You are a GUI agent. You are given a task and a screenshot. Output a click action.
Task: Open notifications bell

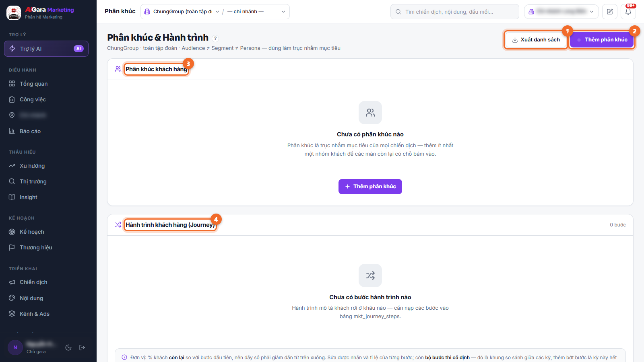click(628, 12)
